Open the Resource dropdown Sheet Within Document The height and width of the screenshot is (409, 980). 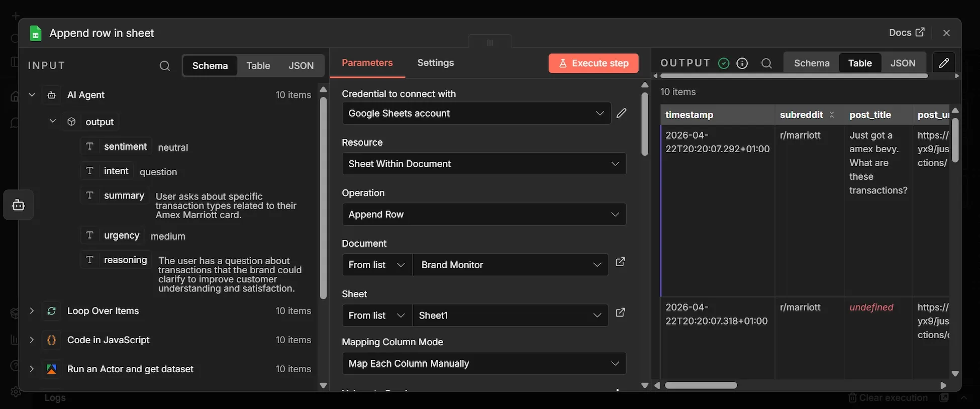pos(484,164)
